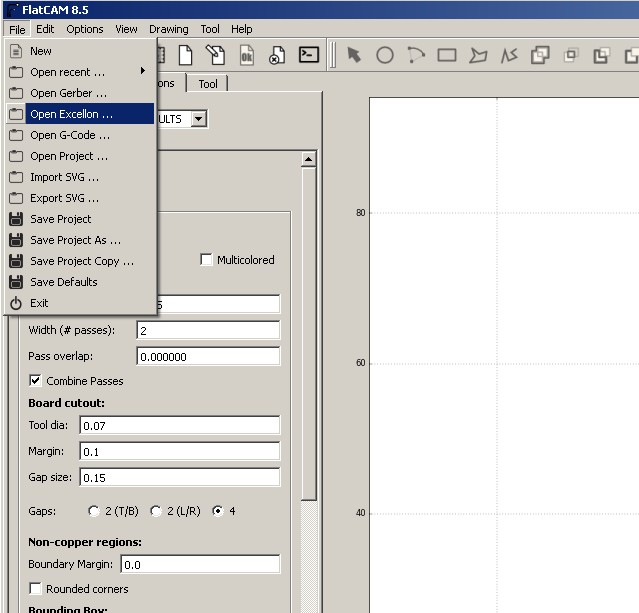Open the command line shell icon
This screenshot has height=613, width=639.
308,55
